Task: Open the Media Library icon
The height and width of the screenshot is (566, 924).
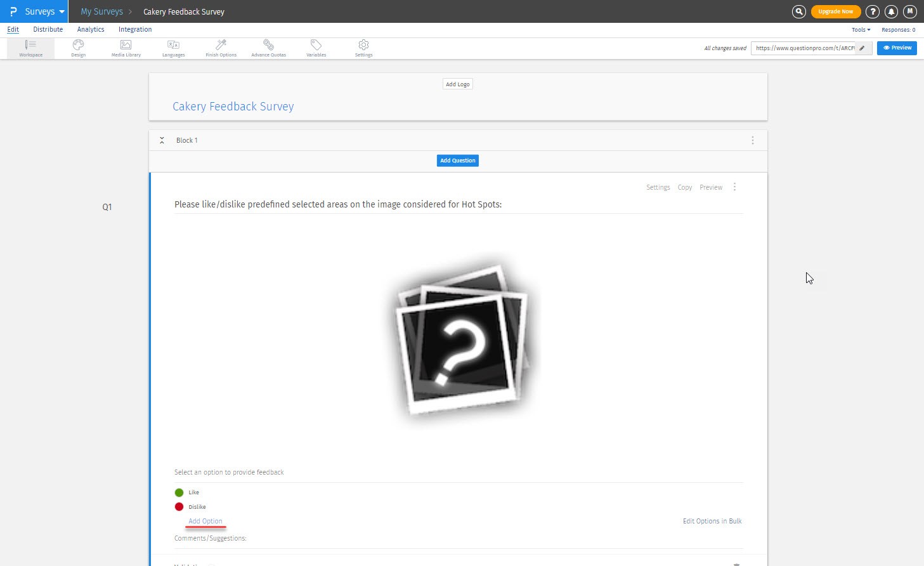Action: [x=126, y=48]
